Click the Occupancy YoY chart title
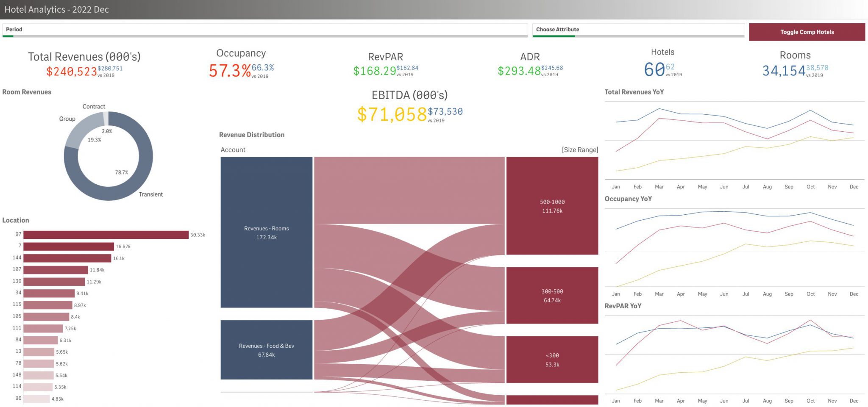The image size is (868, 407). [629, 198]
